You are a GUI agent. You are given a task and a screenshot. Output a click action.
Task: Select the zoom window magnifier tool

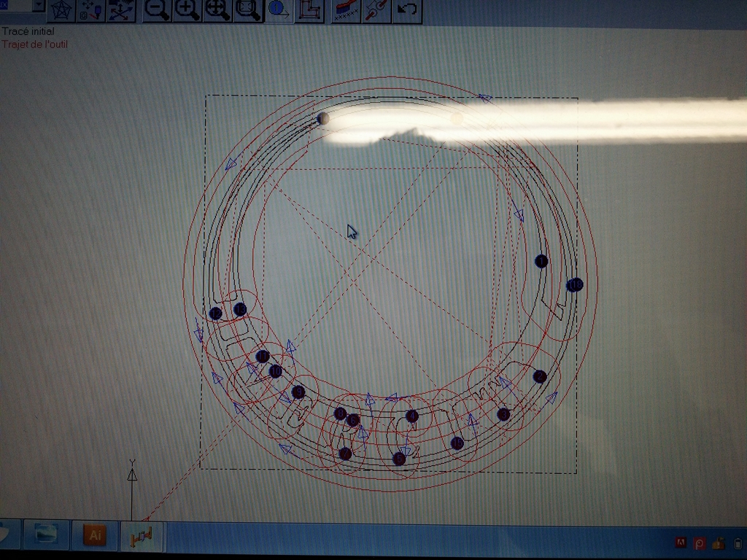click(x=248, y=10)
